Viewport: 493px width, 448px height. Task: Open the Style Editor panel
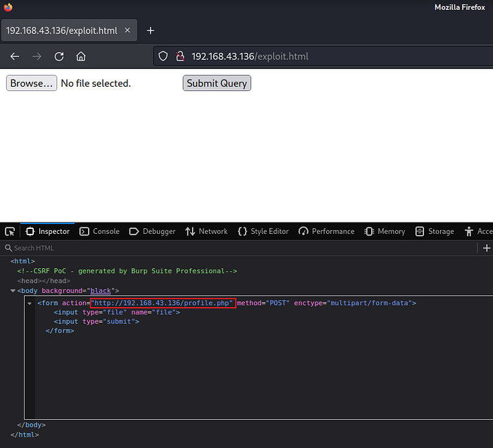click(263, 231)
